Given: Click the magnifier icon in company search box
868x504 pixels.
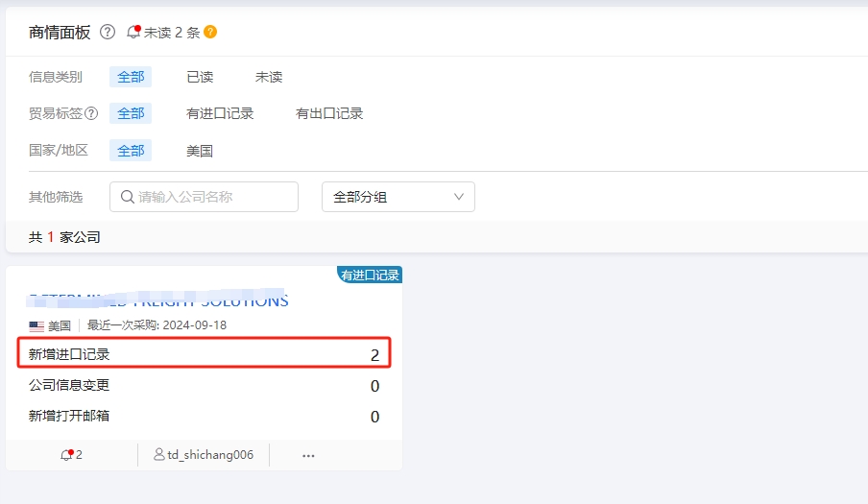Looking at the screenshot, I should click(127, 197).
